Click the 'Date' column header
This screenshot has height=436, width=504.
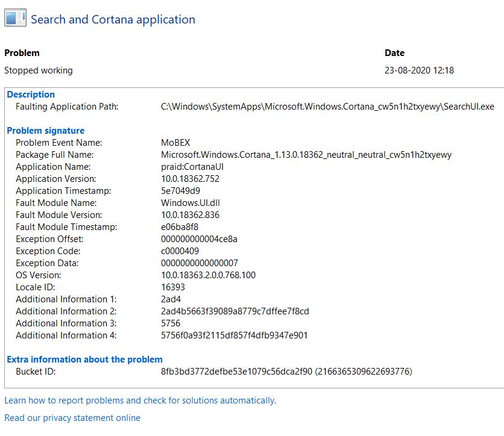395,53
